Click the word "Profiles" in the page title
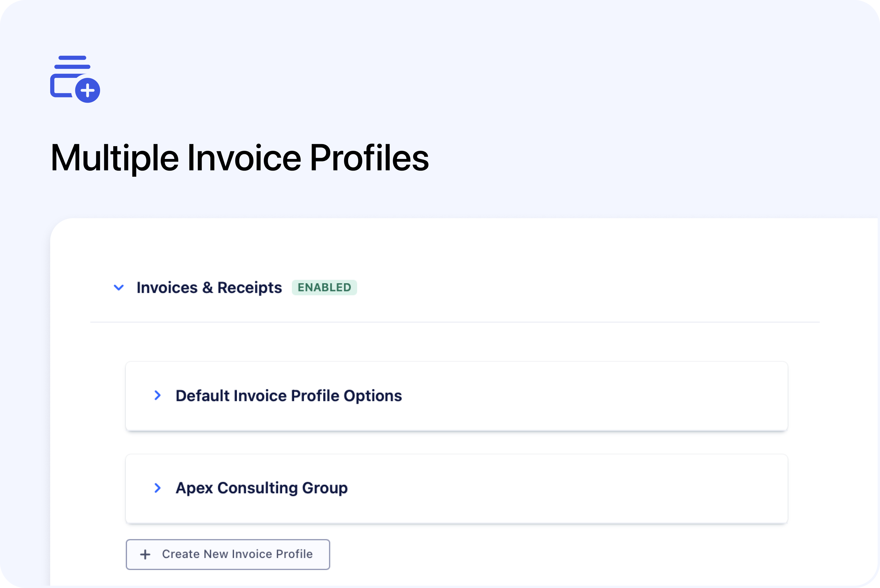This screenshot has height=588, width=880. pos(369,158)
